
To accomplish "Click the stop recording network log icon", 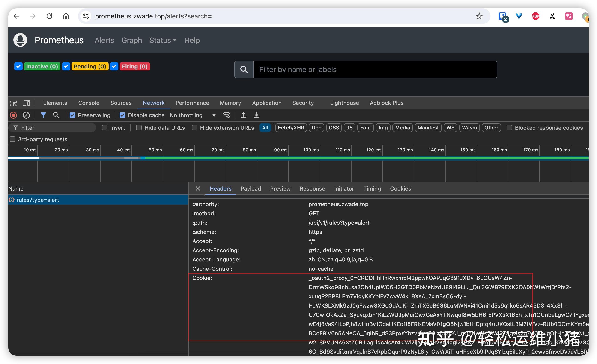I will coord(14,115).
